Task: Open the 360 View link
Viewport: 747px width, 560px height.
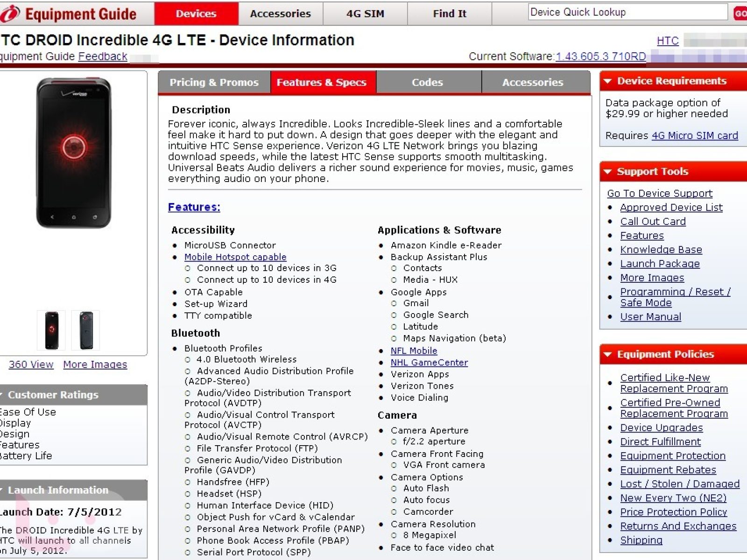Action: pos(31,364)
